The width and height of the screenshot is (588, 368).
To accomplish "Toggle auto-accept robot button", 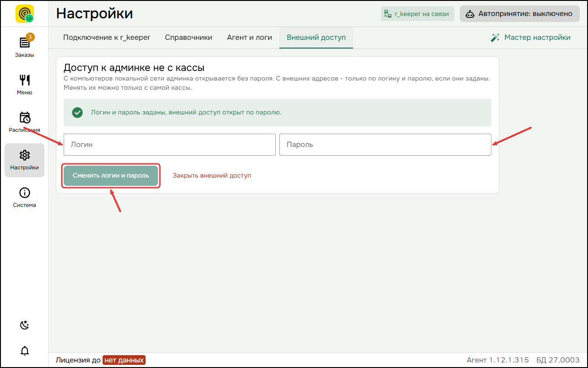I will coord(520,14).
